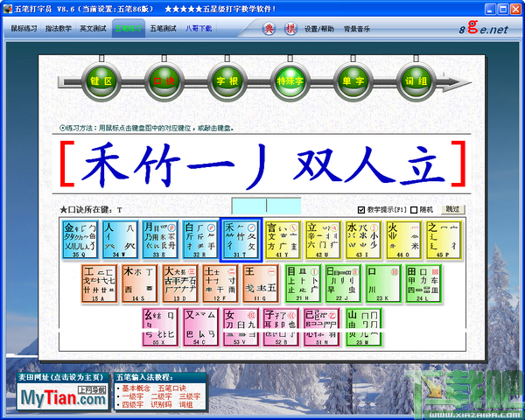Open the 背景音乐 menu

(357, 29)
